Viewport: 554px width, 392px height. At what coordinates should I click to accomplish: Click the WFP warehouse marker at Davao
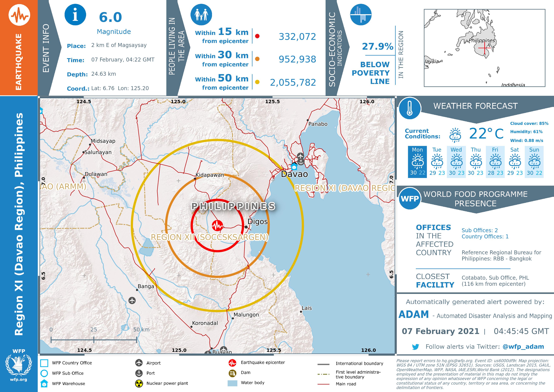pyautogui.click(x=294, y=167)
